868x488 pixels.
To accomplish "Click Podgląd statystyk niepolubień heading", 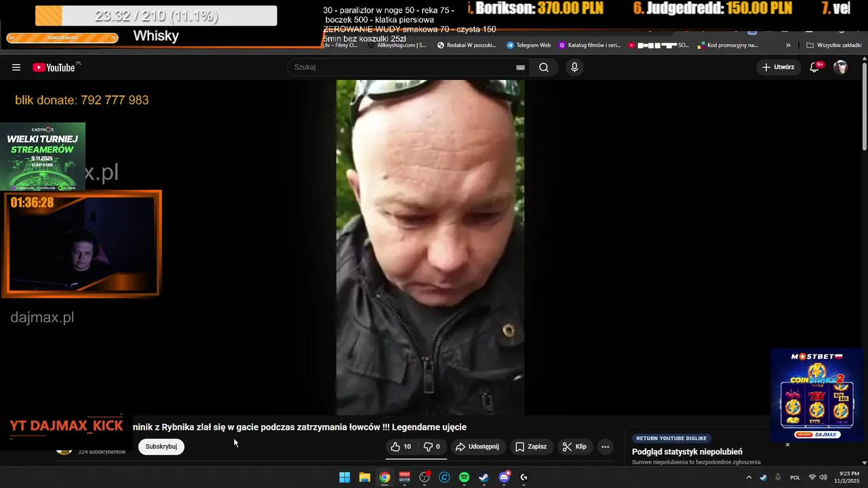I will pos(687,452).
